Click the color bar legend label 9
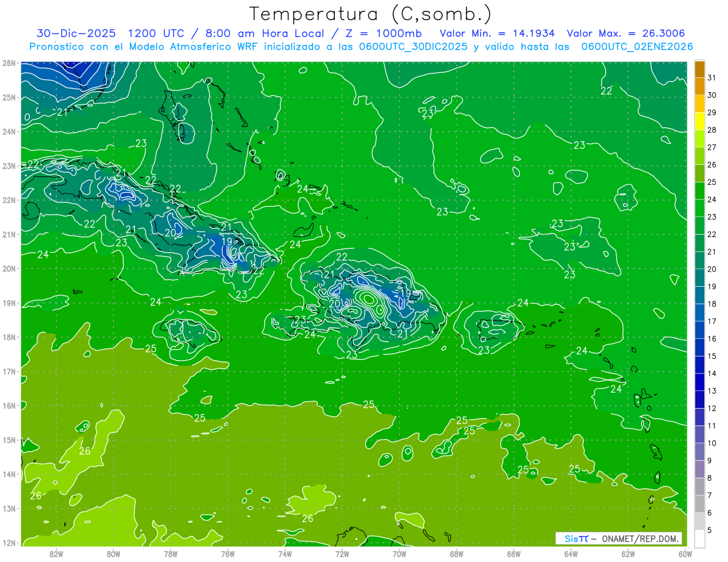Screen dimensions: 728x562 [710, 461]
